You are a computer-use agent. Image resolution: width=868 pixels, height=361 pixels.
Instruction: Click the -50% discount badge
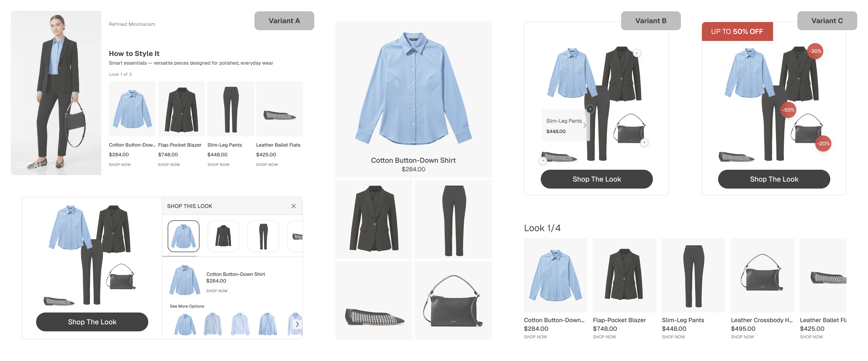[x=788, y=110]
